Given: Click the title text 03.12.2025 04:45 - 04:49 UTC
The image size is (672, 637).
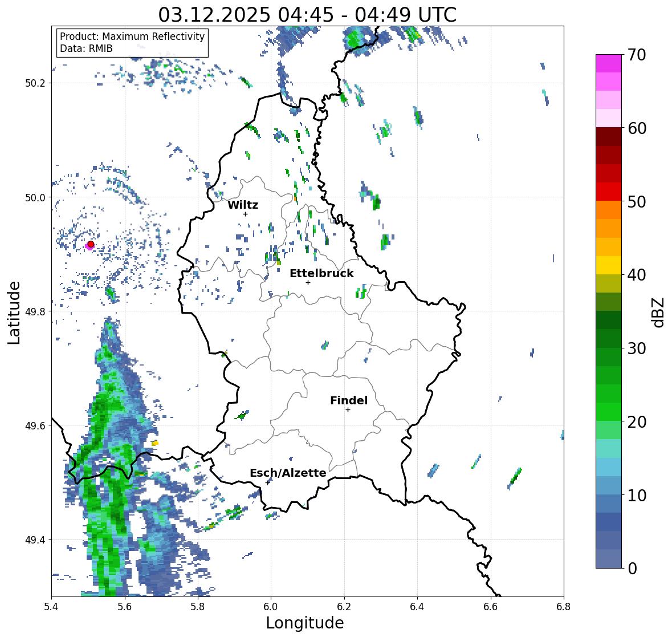Looking at the screenshot, I should [x=307, y=15].
